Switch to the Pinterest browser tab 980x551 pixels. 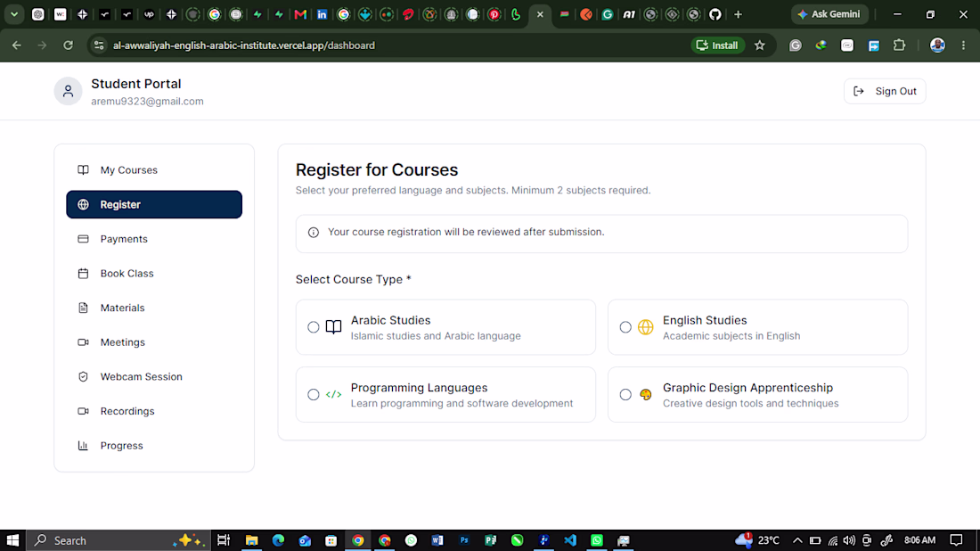[494, 14]
